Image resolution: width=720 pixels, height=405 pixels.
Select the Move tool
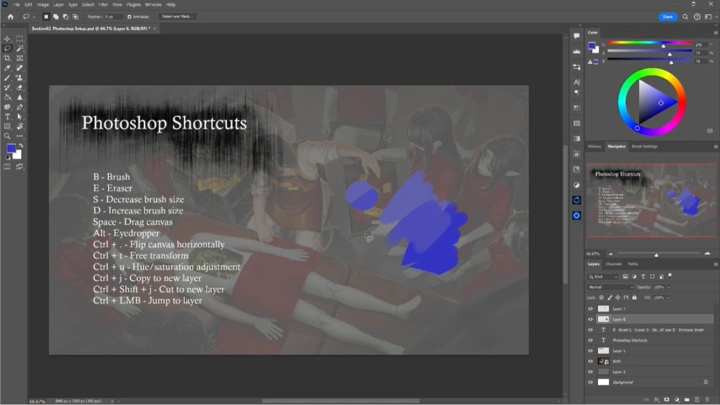(7, 39)
